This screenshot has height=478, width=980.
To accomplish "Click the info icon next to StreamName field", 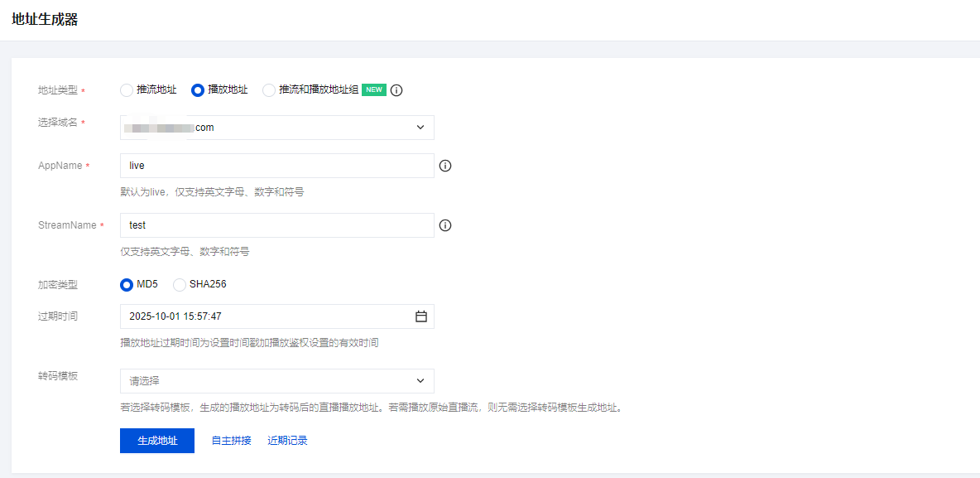I will 445,225.
